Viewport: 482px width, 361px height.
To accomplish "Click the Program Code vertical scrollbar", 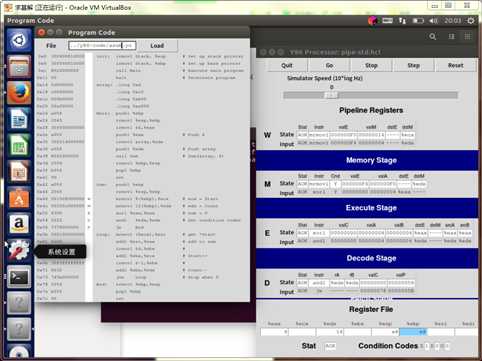I will pyautogui.click(x=89, y=177).
